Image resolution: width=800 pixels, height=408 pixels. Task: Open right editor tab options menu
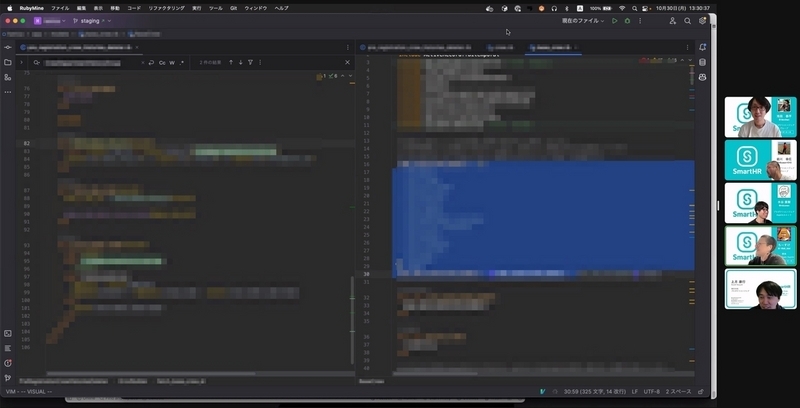coord(687,47)
